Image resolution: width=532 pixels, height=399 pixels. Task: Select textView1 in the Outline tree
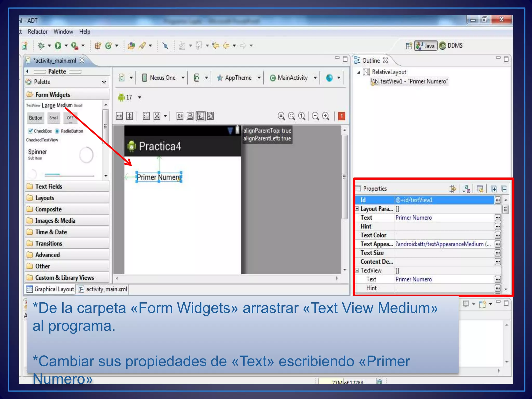click(x=409, y=82)
